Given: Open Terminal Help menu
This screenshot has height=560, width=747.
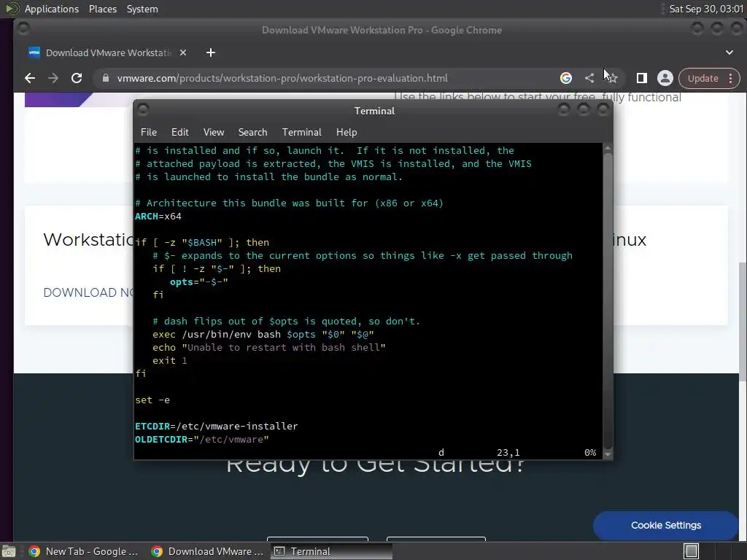Looking at the screenshot, I should click(x=347, y=133).
